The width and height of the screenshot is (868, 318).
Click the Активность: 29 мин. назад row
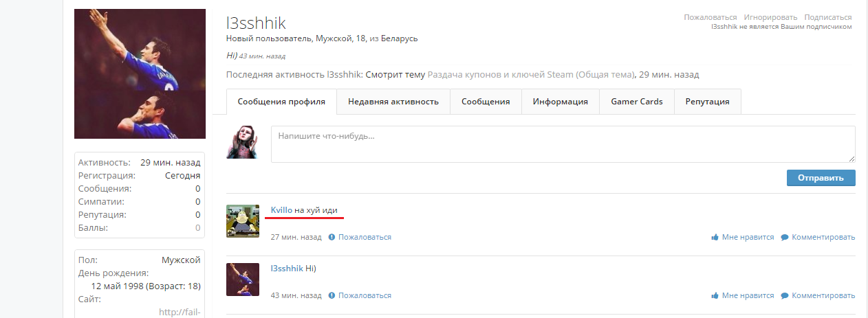coord(140,162)
